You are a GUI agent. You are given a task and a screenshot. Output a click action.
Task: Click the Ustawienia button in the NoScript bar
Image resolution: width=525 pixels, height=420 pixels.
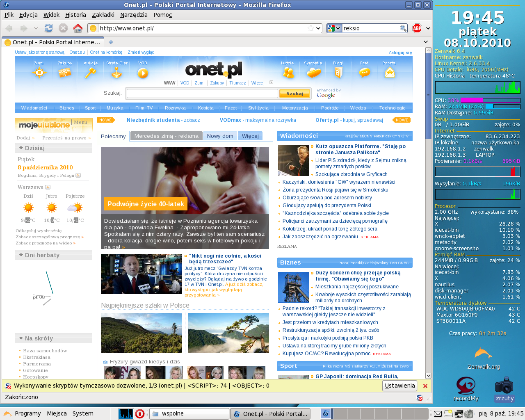pyautogui.click(x=400, y=386)
